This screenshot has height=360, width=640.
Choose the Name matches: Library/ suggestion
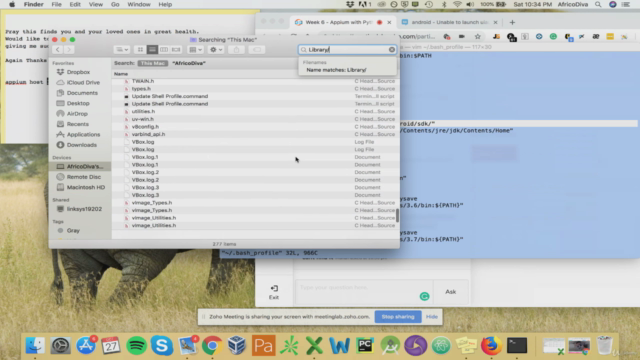336,70
